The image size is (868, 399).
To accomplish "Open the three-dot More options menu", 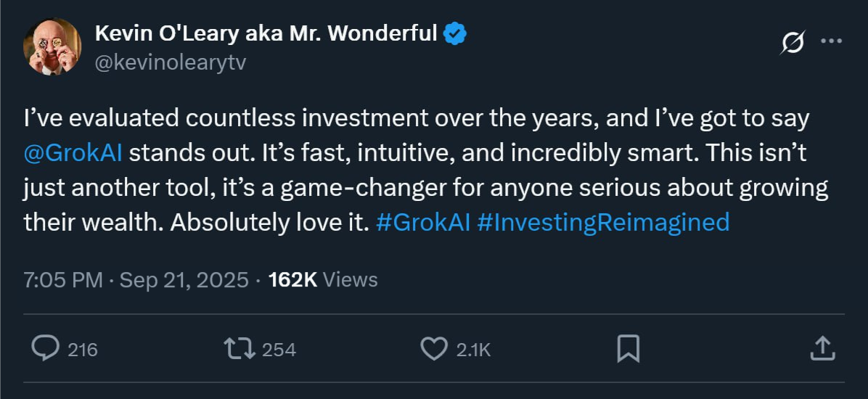I will [x=830, y=42].
